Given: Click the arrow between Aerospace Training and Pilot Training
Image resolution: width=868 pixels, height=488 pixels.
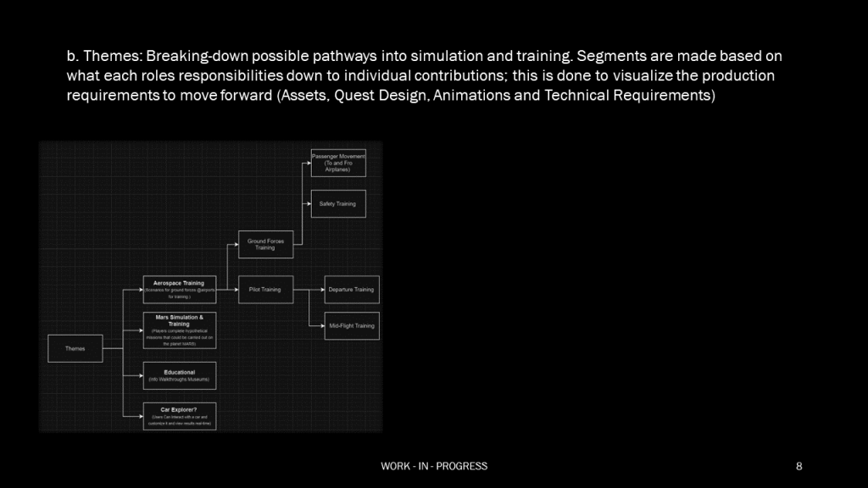Looking at the screenshot, I should tap(227, 290).
